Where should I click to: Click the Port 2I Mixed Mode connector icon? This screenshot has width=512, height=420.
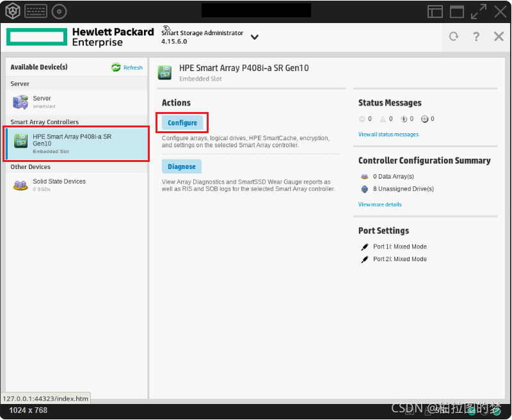pyautogui.click(x=364, y=260)
